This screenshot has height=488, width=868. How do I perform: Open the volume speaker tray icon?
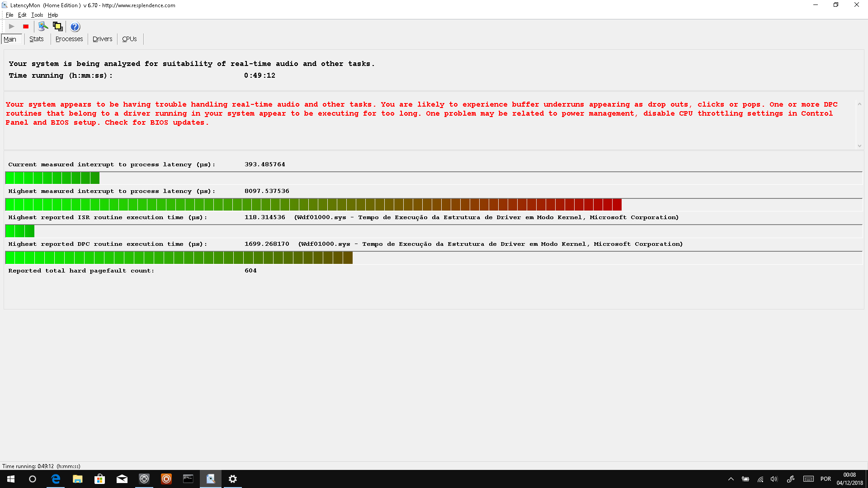click(x=774, y=479)
